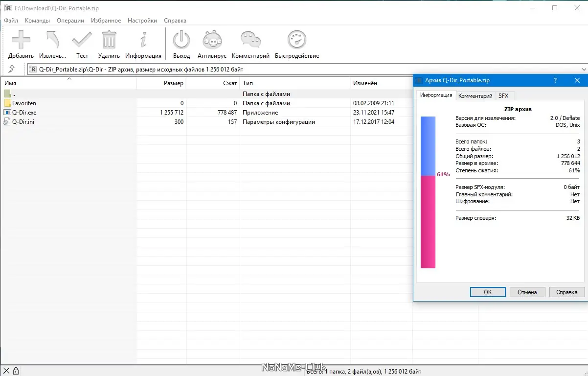The image size is (588, 376).
Task: Click the Выход power icon
Action: pos(181,40)
